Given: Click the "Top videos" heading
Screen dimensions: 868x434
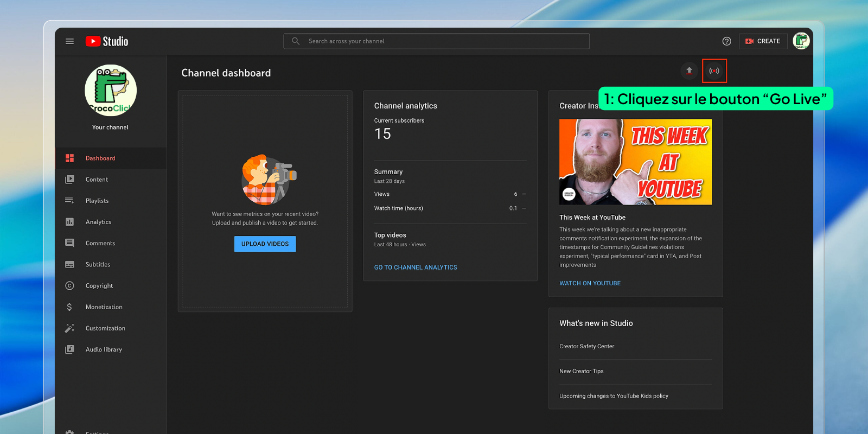Looking at the screenshot, I should (390, 235).
